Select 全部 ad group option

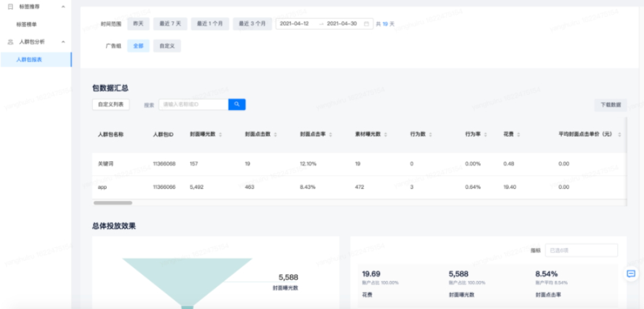tap(138, 46)
